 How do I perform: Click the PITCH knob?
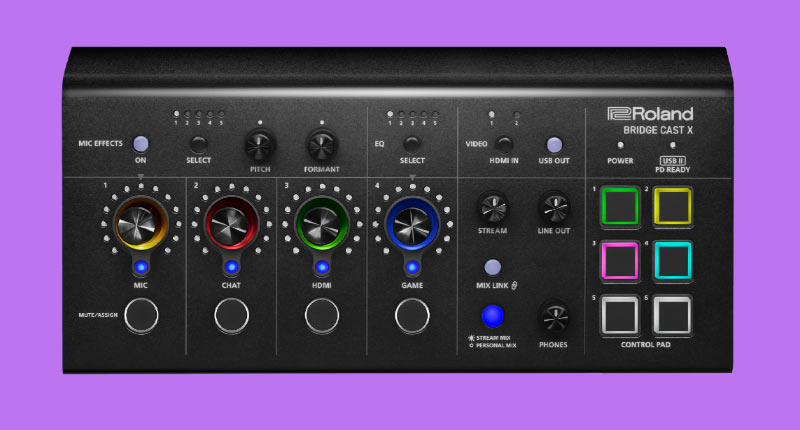pyautogui.click(x=260, y=145)
